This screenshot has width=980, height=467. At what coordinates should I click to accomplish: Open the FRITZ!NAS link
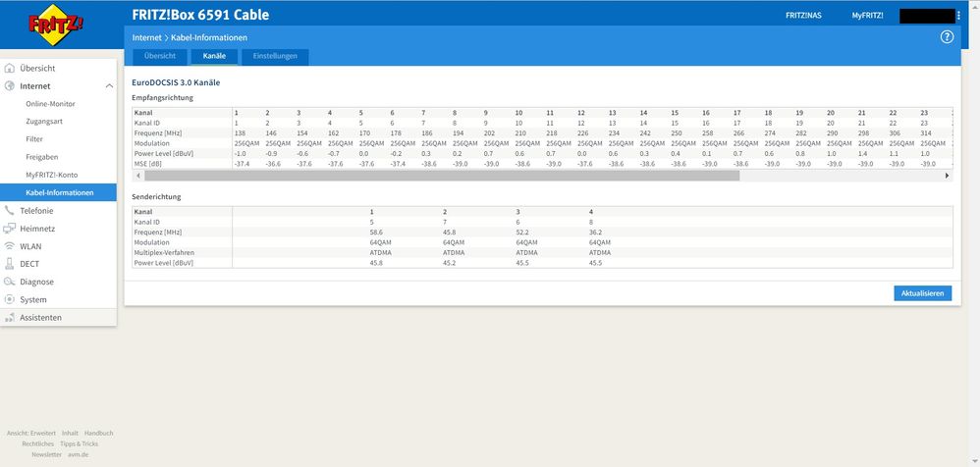click(803, 16)
